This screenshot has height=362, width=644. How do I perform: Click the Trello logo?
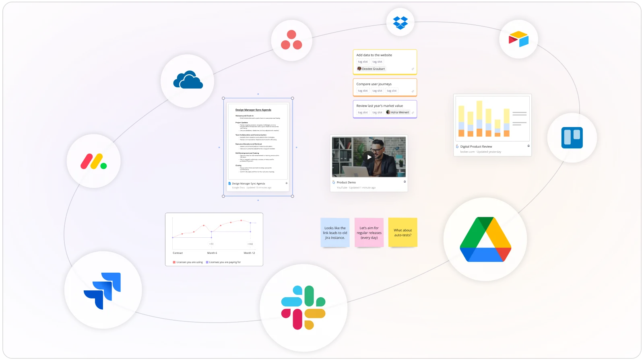572,138
